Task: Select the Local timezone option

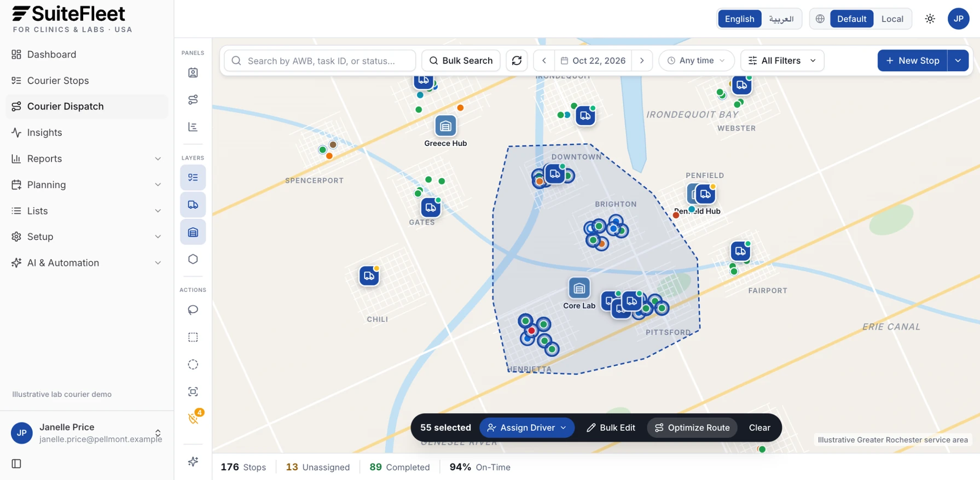Action: point(892,19)
